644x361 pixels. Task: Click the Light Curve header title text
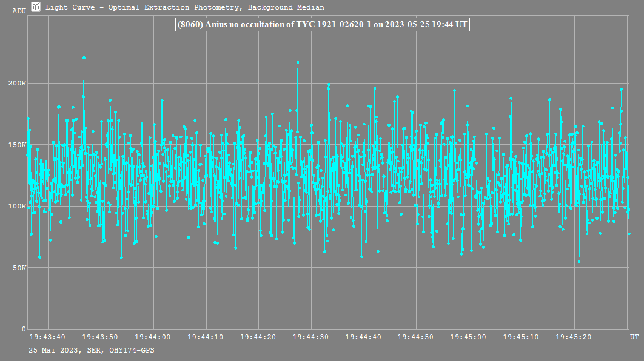[x=184, y=8]
